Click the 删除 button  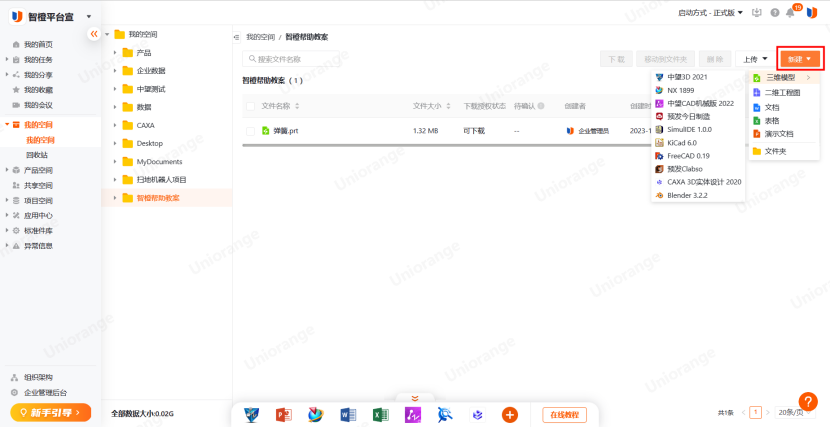715,59
